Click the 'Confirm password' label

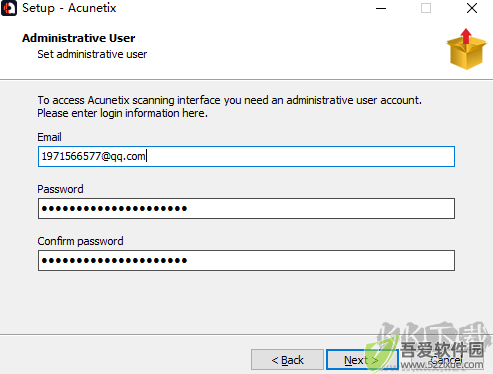(x=80, y=241)
